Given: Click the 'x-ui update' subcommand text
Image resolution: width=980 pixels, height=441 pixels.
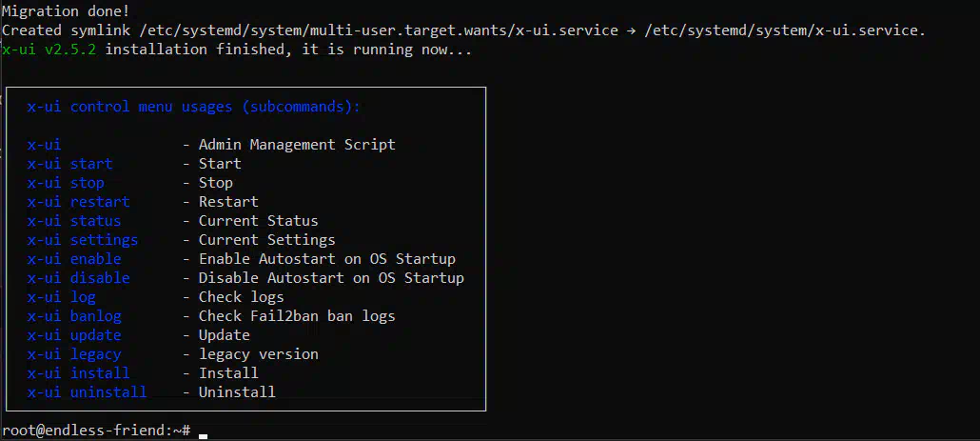Looking at the screenshot, I should (x=74, y=335).
